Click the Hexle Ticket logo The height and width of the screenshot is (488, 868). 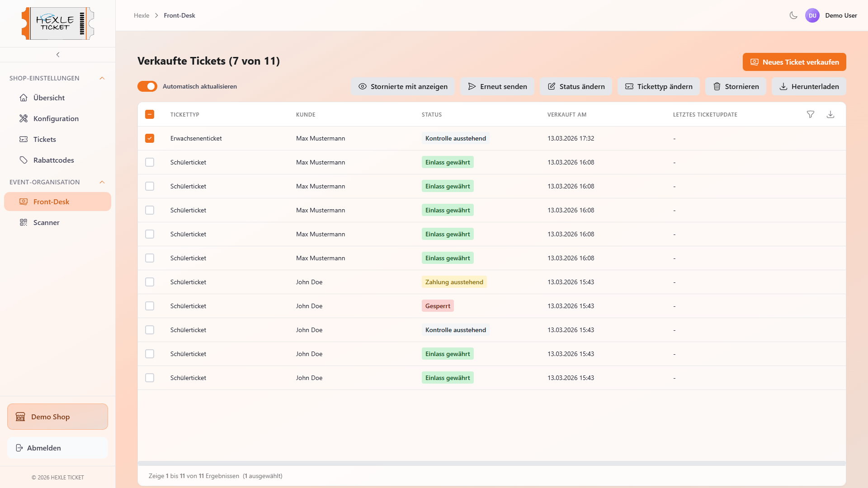click(x=58, y=23)
